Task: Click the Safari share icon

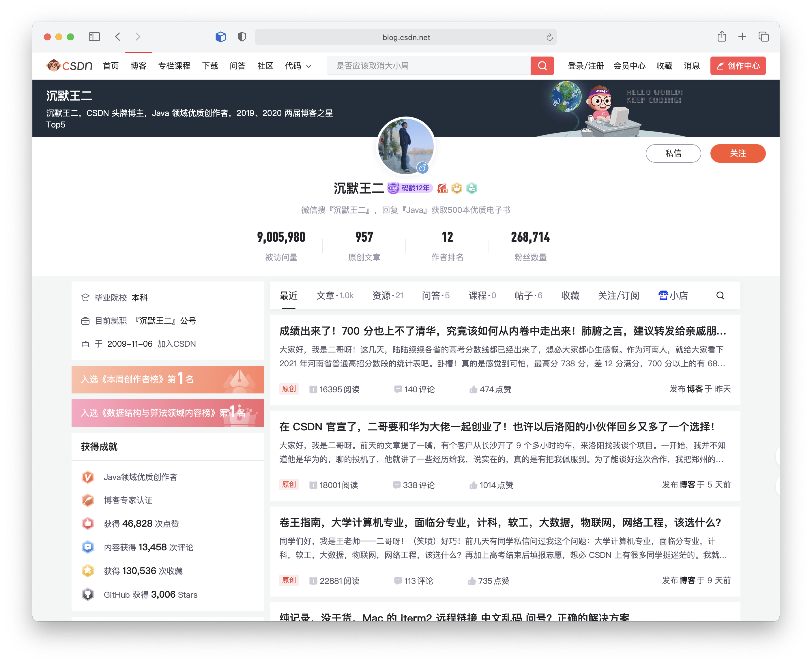Action: point(721,37)
